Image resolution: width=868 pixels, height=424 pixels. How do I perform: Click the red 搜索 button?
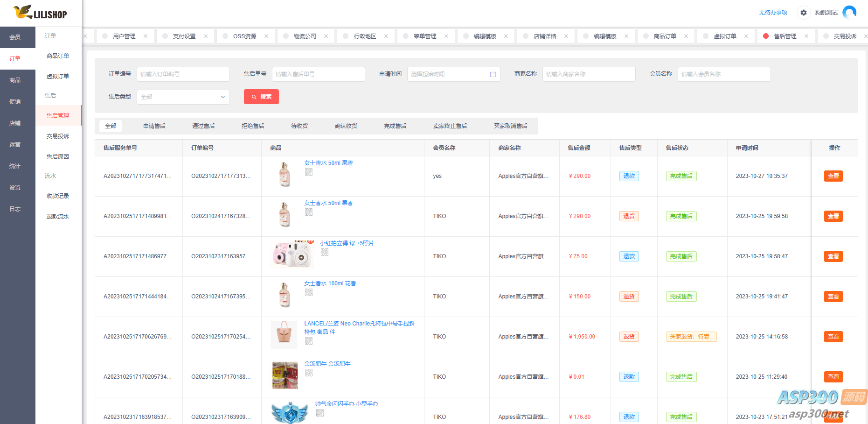(261, 97)
